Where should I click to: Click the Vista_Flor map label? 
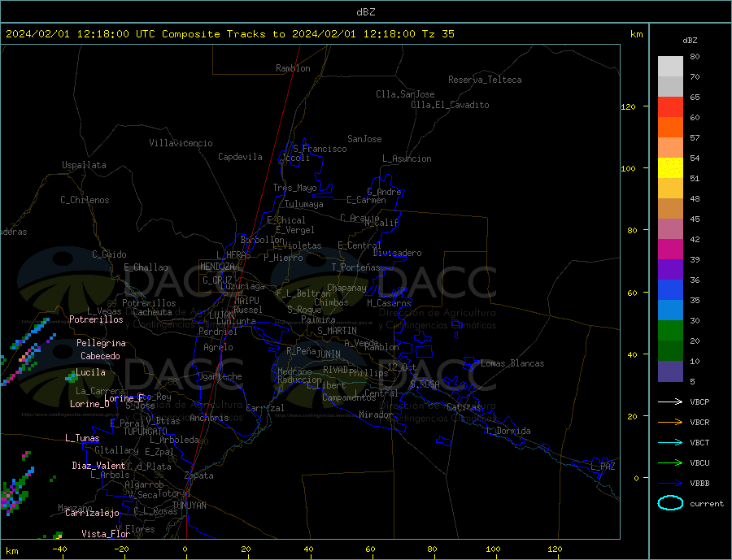(x=106, y=534)
